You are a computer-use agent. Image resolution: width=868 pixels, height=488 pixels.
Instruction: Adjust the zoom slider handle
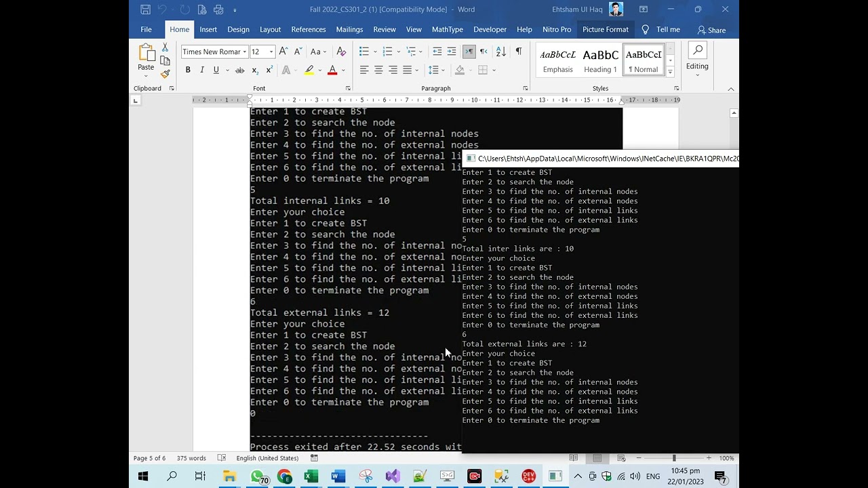[674, 458]
